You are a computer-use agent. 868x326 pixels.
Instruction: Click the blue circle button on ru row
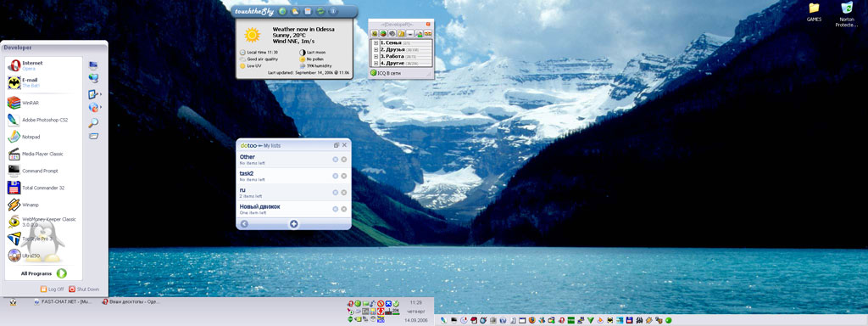click(336, 193)
